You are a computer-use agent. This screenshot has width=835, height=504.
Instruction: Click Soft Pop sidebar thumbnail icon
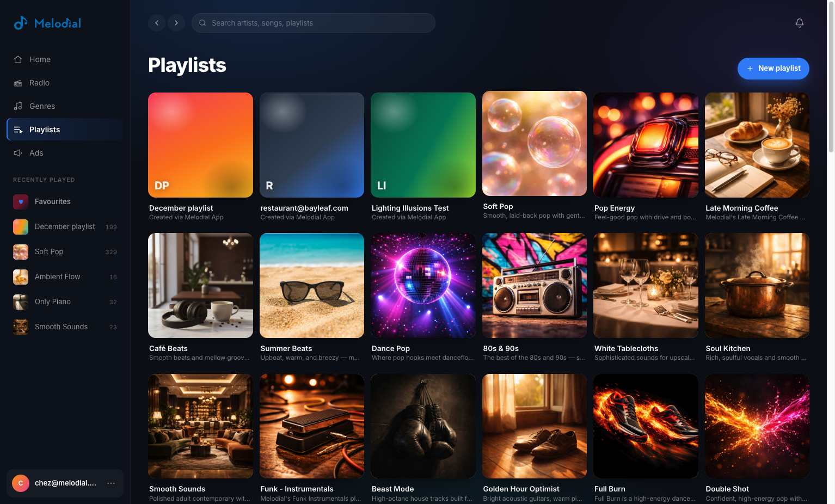pos(21,251)
